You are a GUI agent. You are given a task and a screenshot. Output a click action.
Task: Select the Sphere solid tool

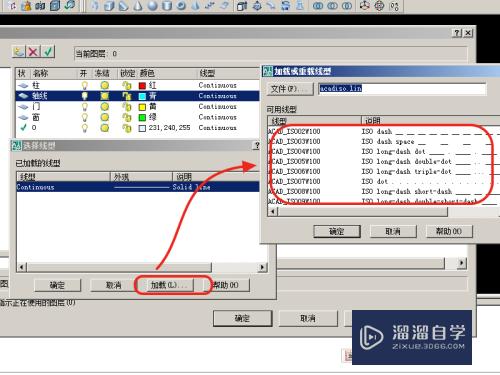[152, 5]
